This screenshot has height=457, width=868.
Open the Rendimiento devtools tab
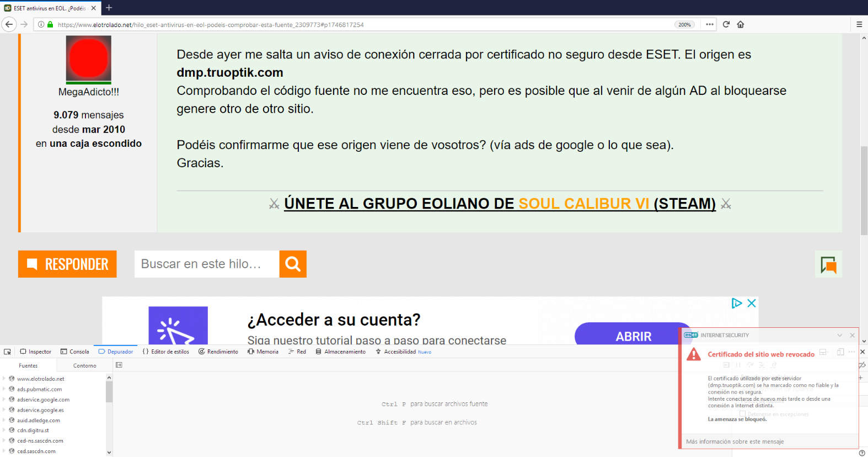click(218, 352)
